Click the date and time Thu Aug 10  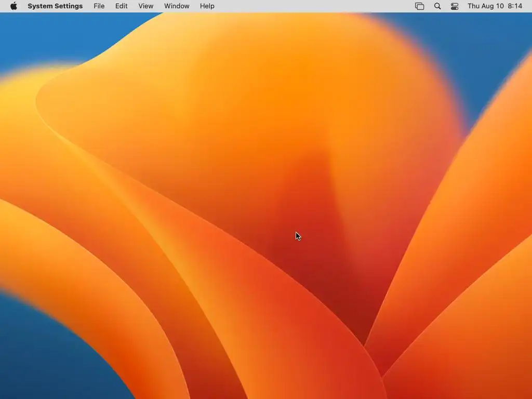pyautogui.click(x=495, y=6)
